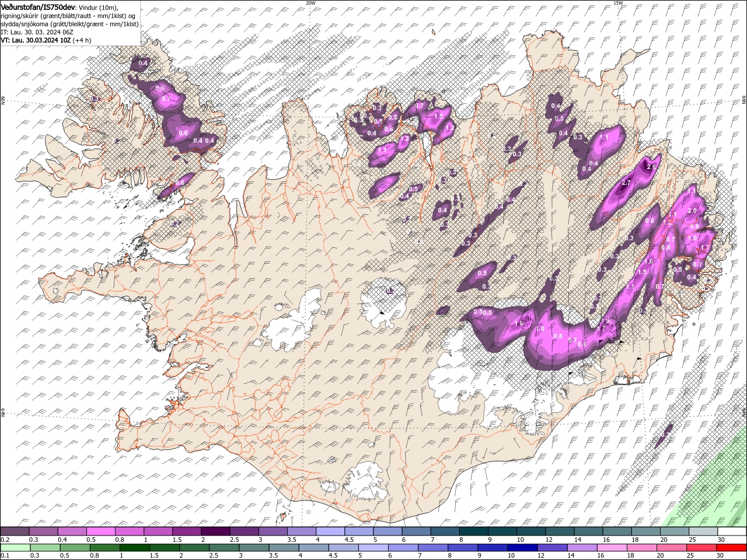Click the VT: Lau. 30.03.2024 10Z valid time
The image size is (747, 560).
(36, 40)
